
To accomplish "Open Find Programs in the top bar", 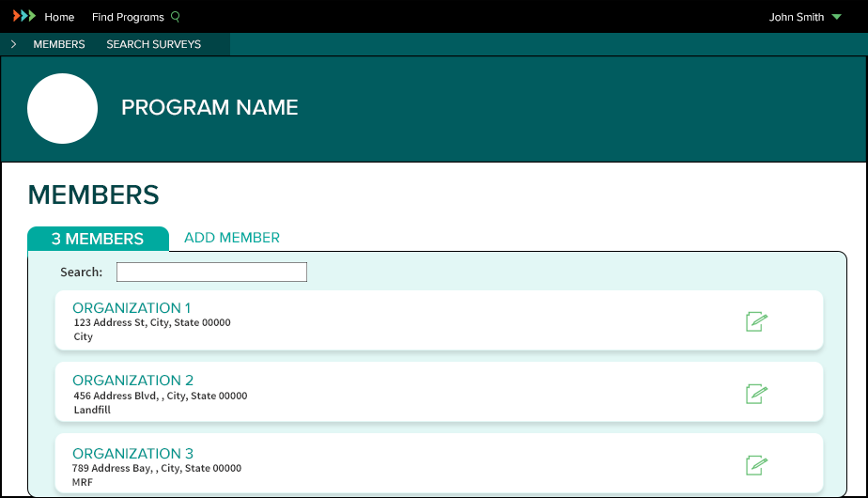I will point(128,17).
